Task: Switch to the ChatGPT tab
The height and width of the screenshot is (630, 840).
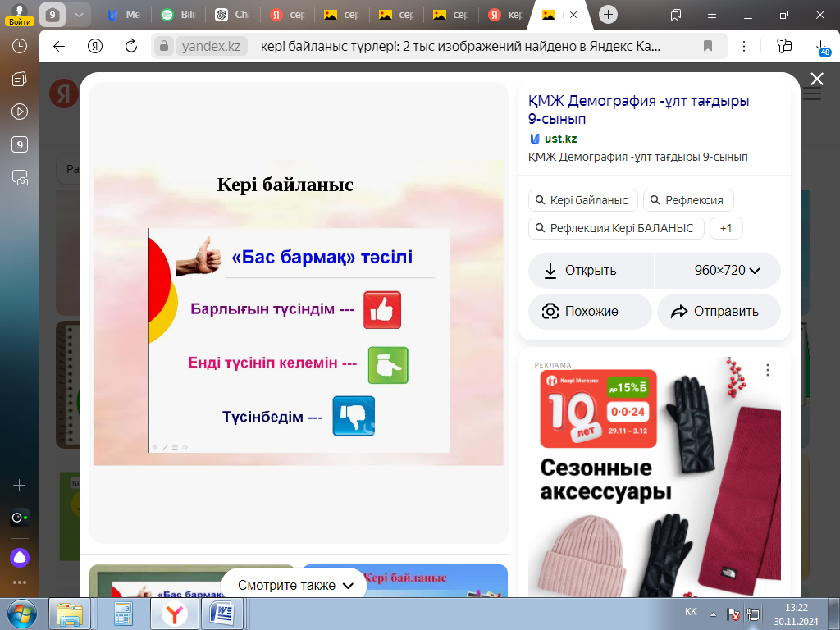Action: click(234, 15)
